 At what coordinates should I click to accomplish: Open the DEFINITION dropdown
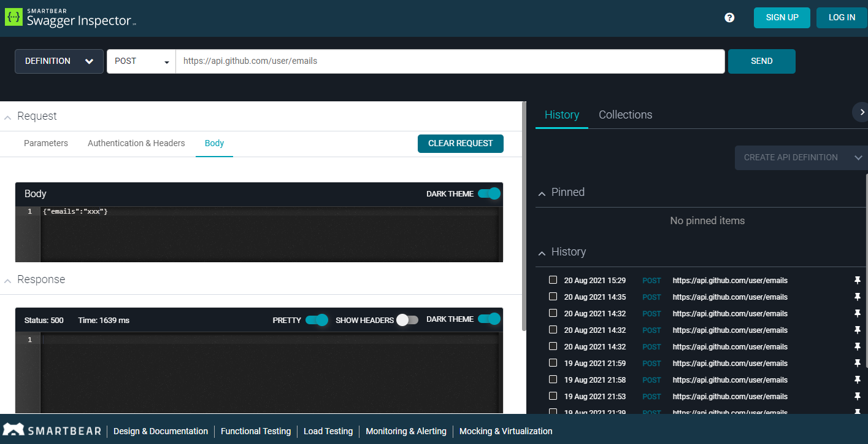tap(59, 61)
